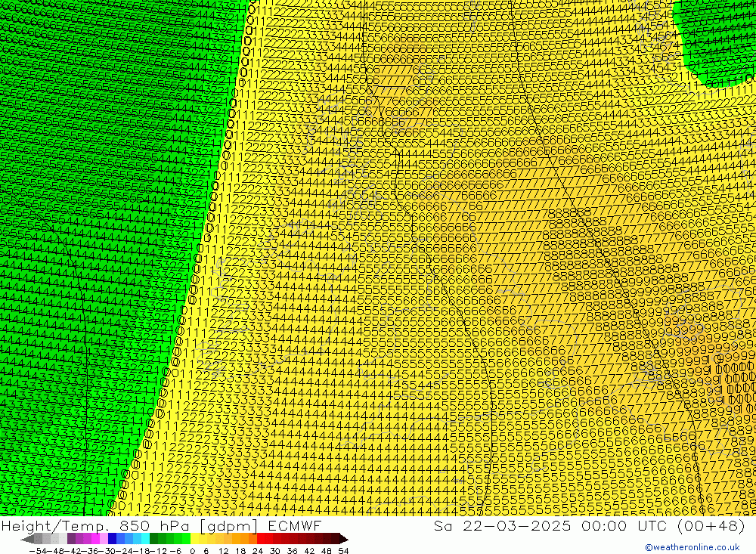Viewport: 756px width, 554px height.
Task: Click the 'Sa 22-03-2025 00:00 UTC (00+48)' timestamp
Action: coord(589,525)
